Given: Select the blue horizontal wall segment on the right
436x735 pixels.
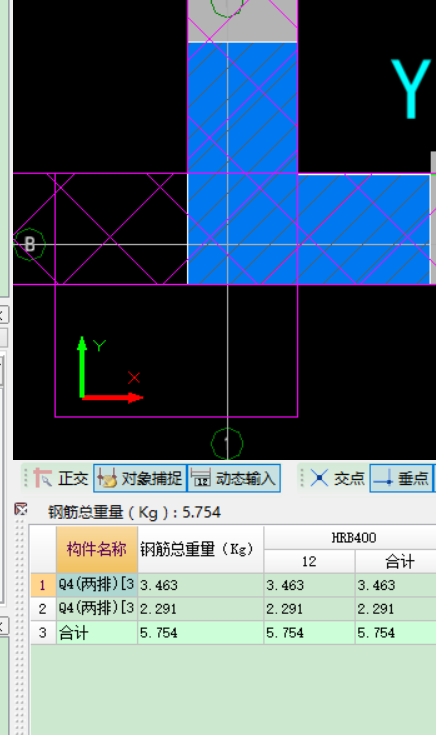Looking at the screenshot, I should click(x=364, y=229).
